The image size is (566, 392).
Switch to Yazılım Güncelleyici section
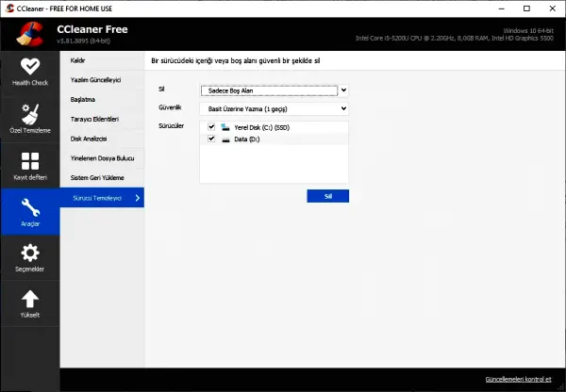96,80
